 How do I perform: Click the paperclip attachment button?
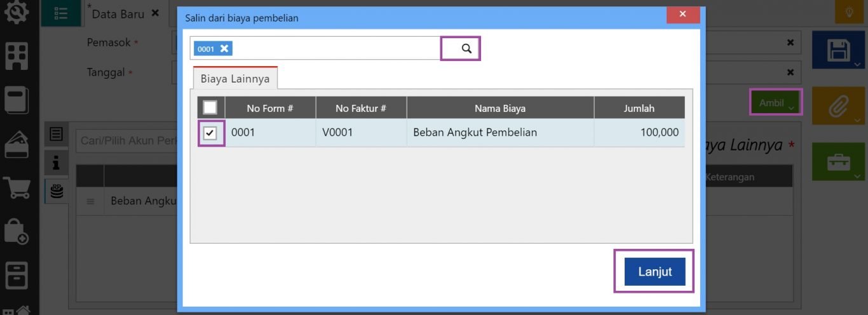point(838,106)
